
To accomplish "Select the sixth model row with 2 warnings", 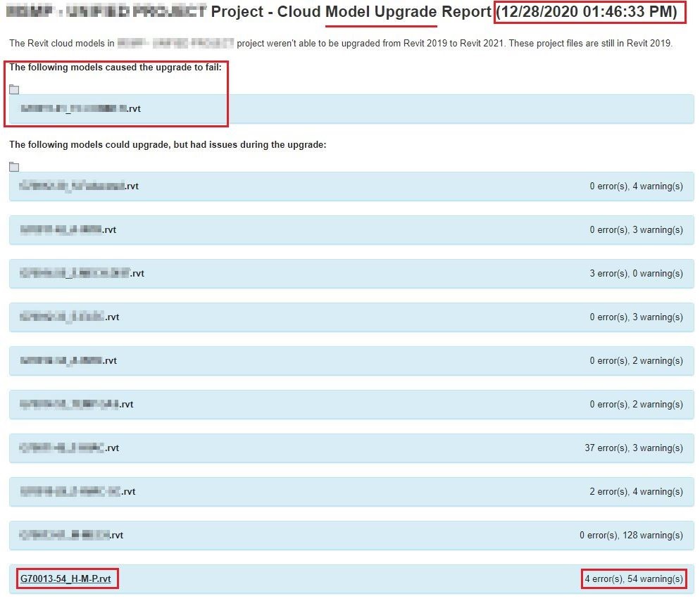I will 350,404.
